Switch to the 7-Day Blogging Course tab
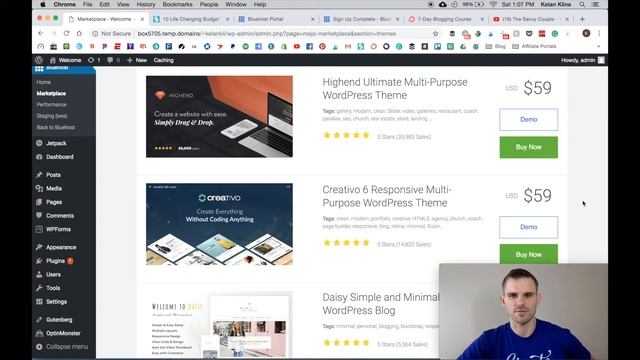 (x=445, y=19)
